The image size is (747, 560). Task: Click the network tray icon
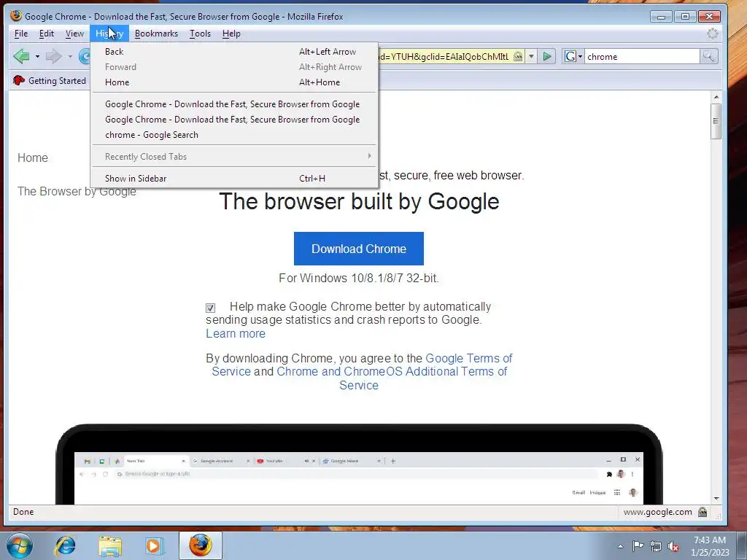[x=656, y=546]
